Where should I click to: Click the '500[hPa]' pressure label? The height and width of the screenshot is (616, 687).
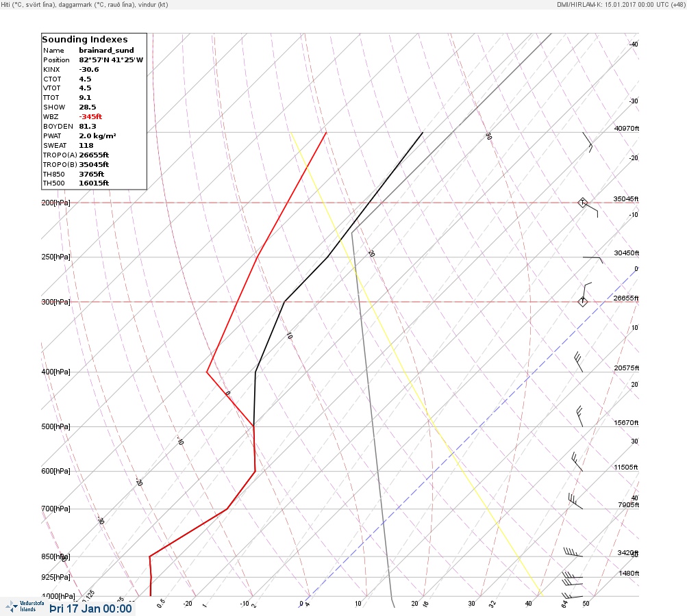(x=55, y=426)
